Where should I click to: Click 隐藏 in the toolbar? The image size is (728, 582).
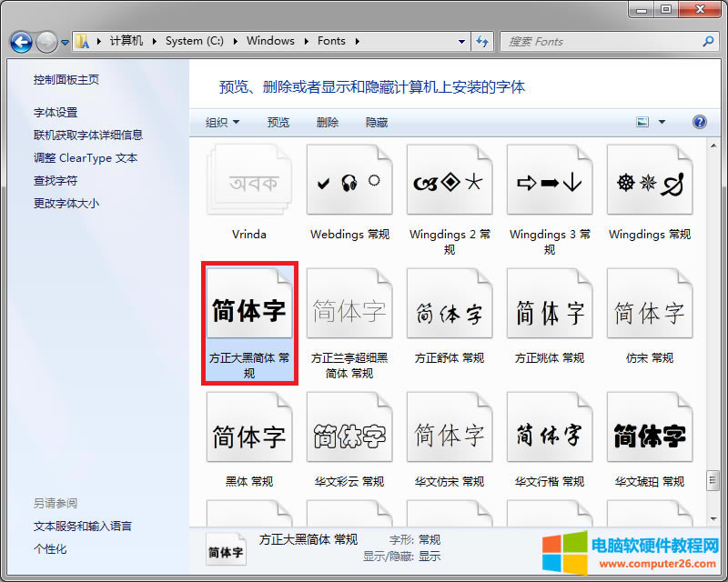pyautogui.click(x=377, y=123)
